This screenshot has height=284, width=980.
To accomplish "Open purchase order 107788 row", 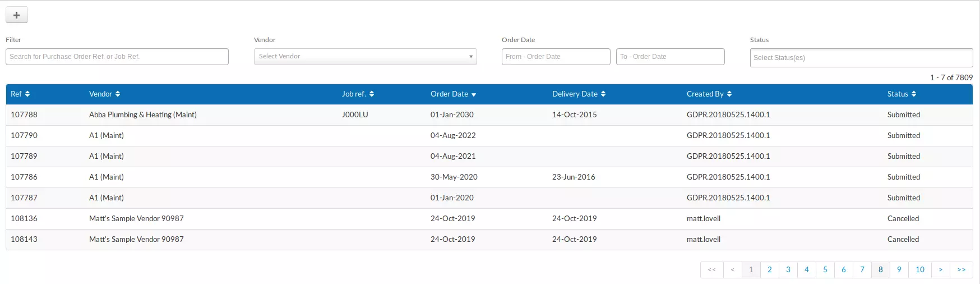I will point(489,115).
